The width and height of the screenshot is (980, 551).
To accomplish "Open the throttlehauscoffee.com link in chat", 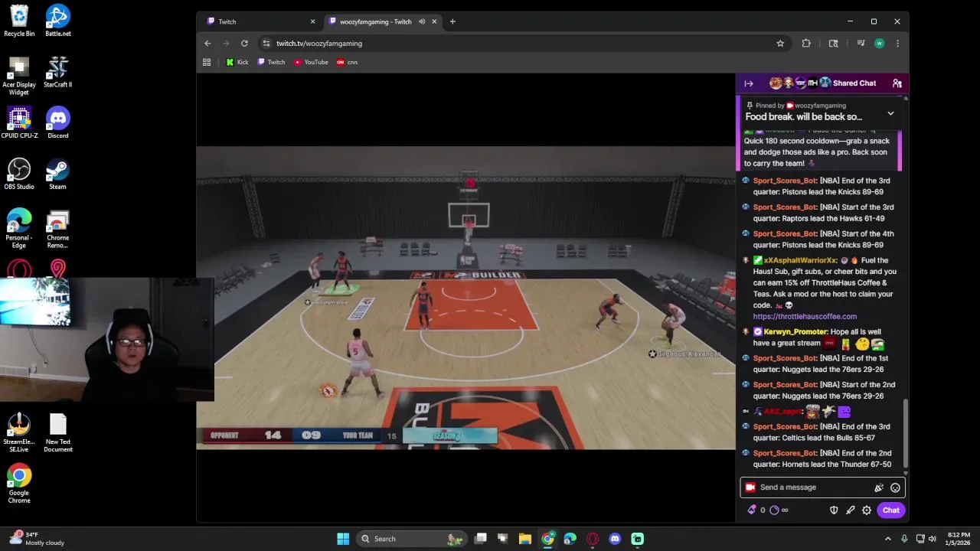I will click(x=805, y=316).
